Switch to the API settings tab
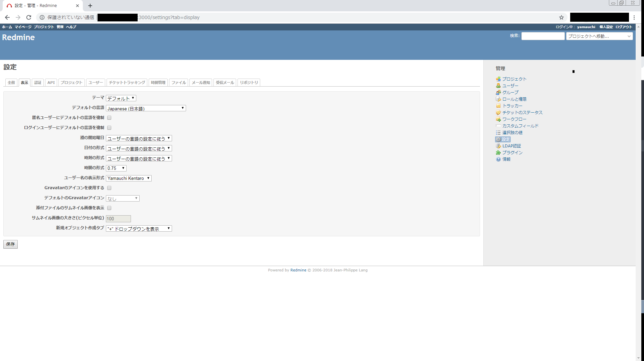 [51, 83]
